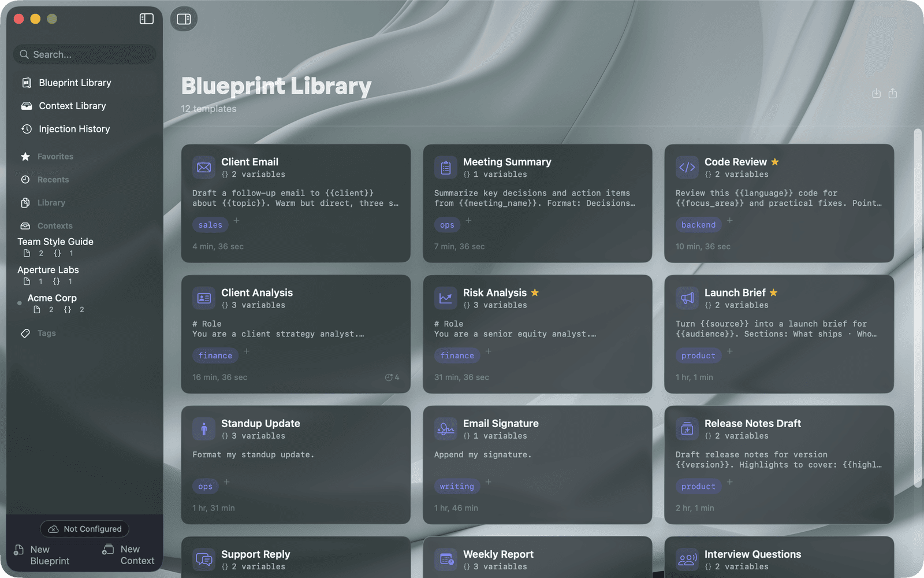This screenshot has width=924, height=578.
Task: Click the Risk Analysis chart icon
Action: 446,298
